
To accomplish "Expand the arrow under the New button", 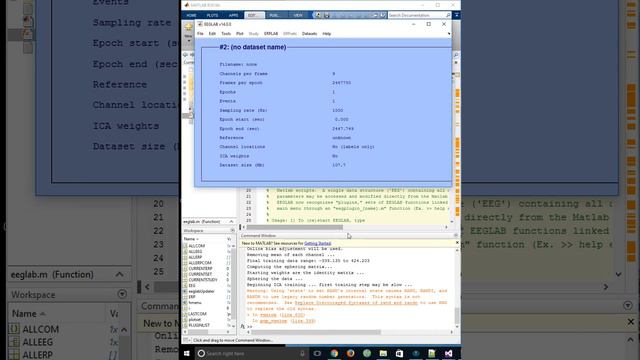I will click(x=188, y=41).
